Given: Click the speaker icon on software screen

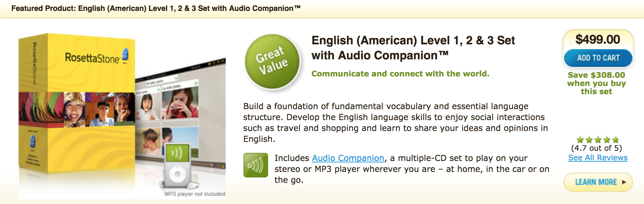Looking at the screenshot, I should click(x=177, y=152).
